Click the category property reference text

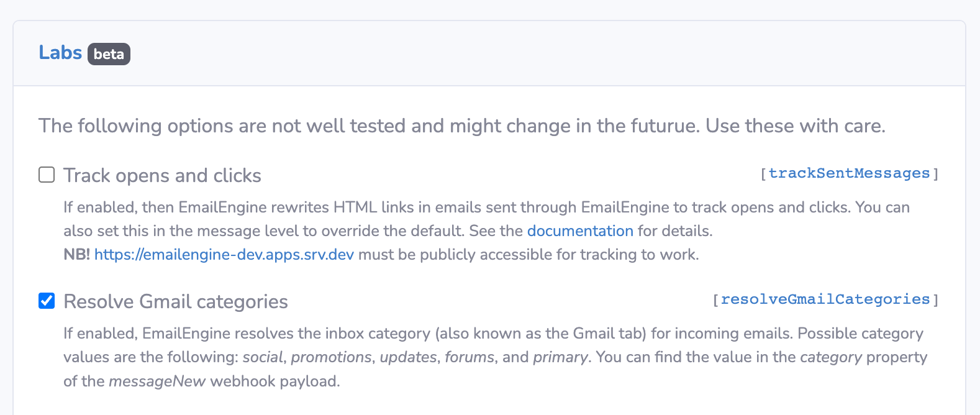coord(830,357)
